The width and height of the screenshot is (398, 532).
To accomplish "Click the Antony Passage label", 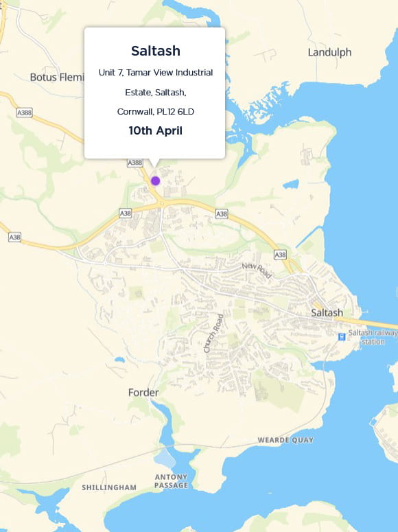I will 171,481.
